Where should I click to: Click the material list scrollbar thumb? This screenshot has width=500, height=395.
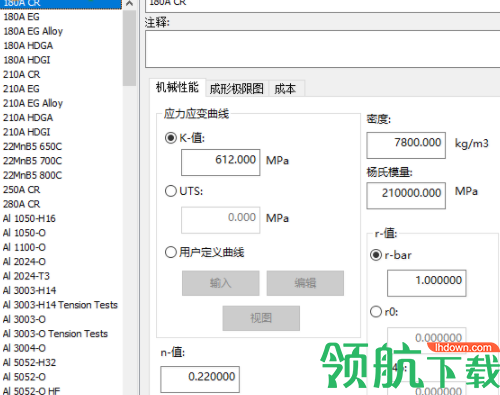coord(129,48)
